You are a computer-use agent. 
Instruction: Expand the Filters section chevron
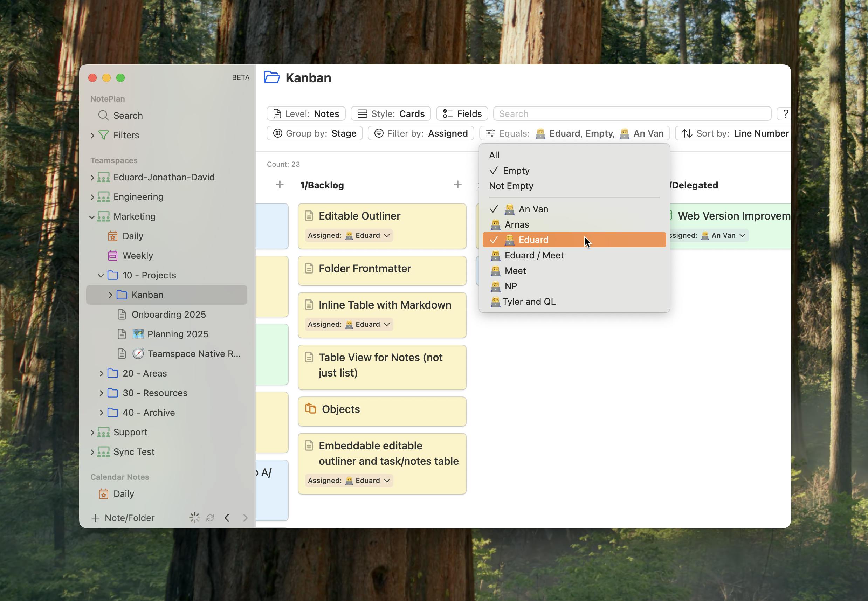tap(92, 135)
